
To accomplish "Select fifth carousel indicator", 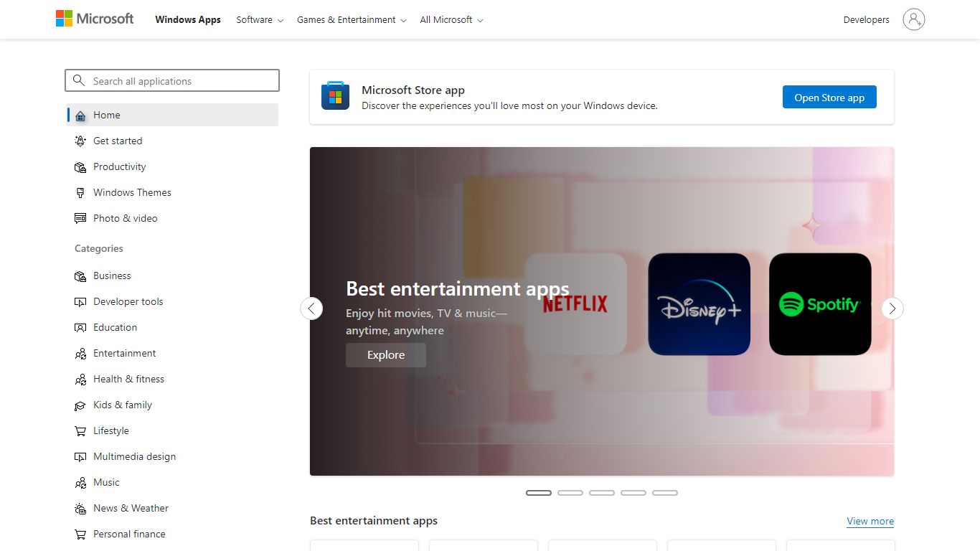I will click(665, 493).
